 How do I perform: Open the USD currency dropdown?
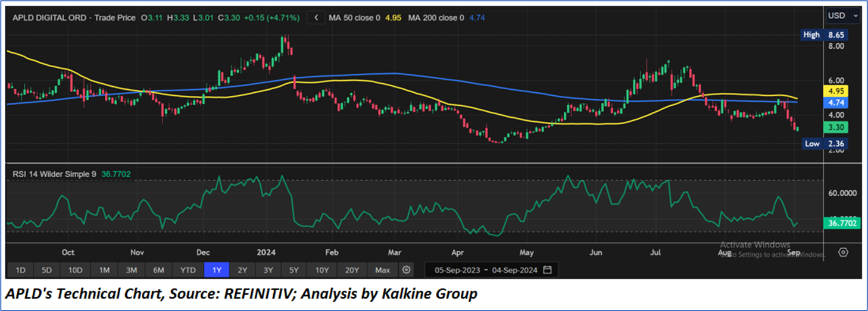click(x=842, y=15)
